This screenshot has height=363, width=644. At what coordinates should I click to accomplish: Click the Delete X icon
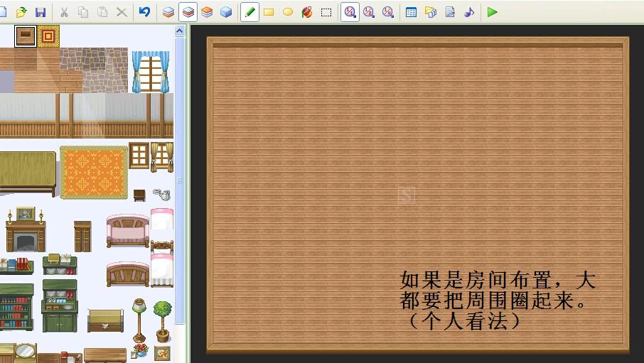tap(122, 12)
